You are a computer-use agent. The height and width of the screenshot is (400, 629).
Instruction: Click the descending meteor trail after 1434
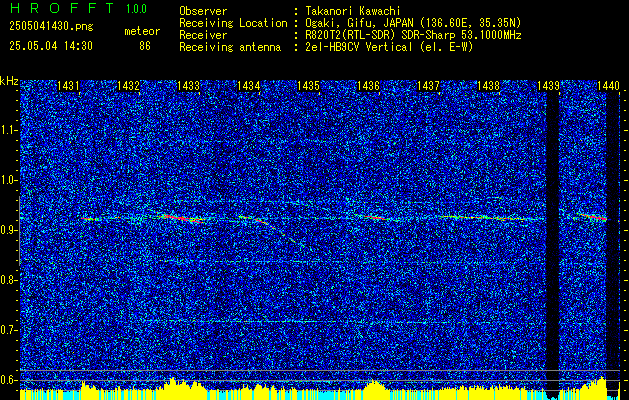281,232
